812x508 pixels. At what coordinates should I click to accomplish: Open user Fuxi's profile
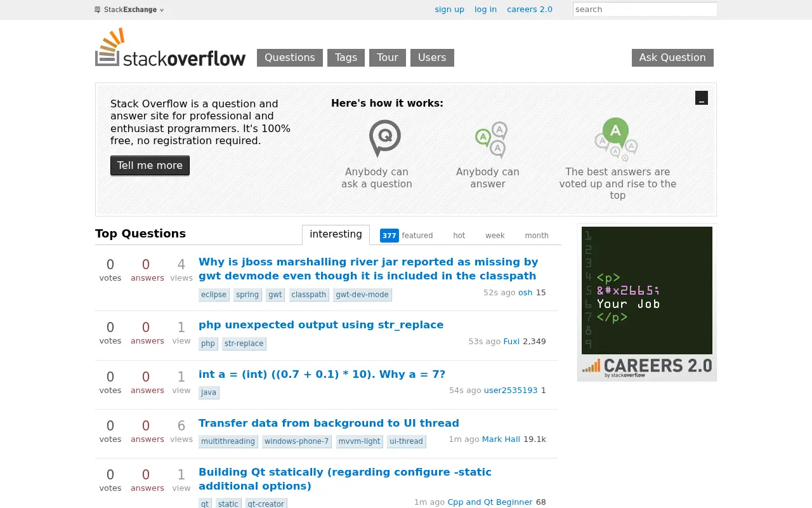(x=511, y=342)
